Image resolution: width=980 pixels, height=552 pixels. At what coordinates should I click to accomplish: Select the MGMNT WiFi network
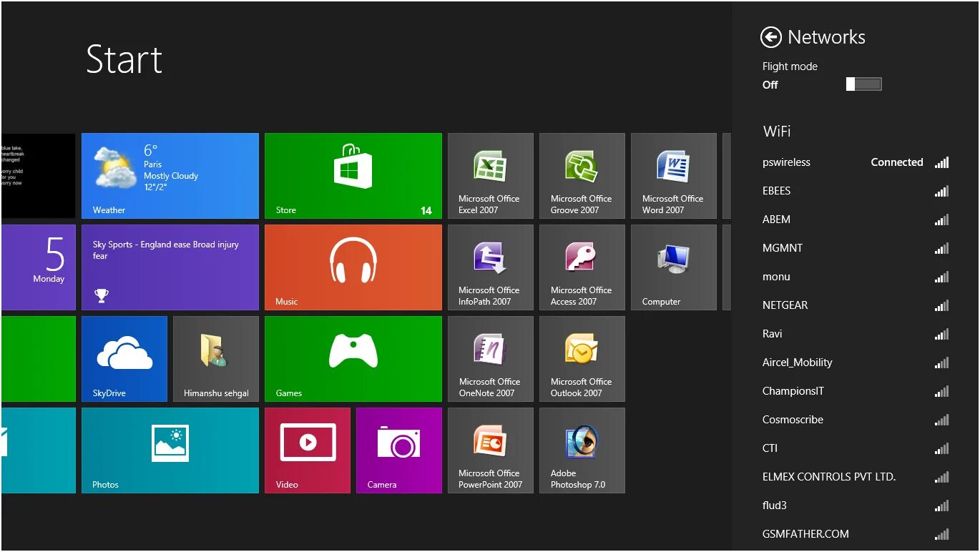(856, 248)
